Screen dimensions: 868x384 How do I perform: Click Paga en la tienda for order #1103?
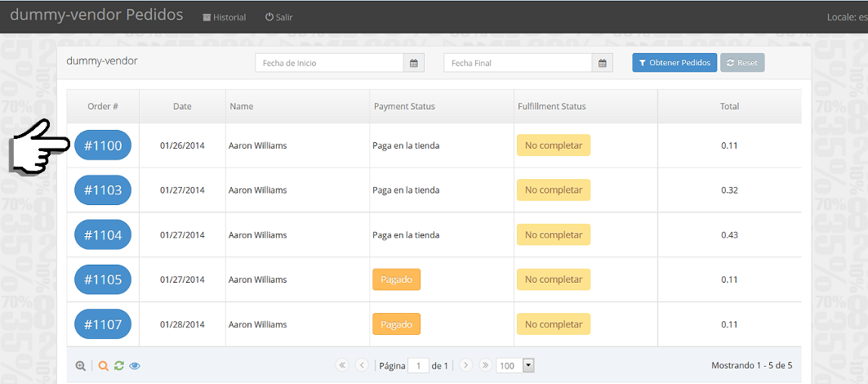tap(406, 190)
